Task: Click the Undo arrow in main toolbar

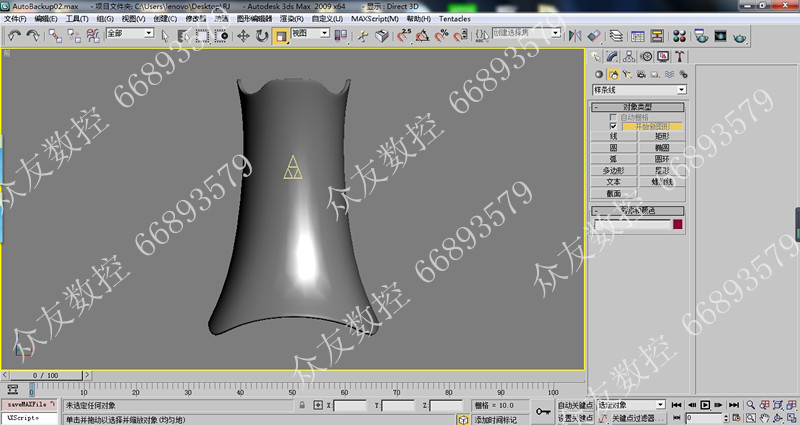Action: click(x=14, y=35)
